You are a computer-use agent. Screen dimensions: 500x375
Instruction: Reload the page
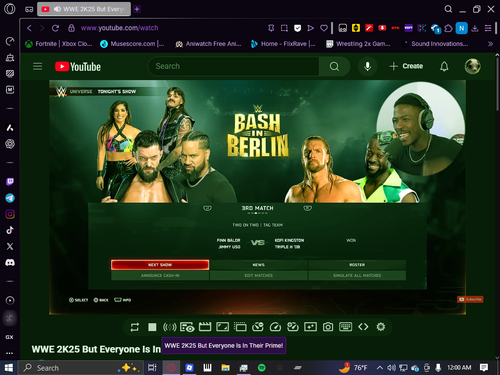tap(55, 28)
